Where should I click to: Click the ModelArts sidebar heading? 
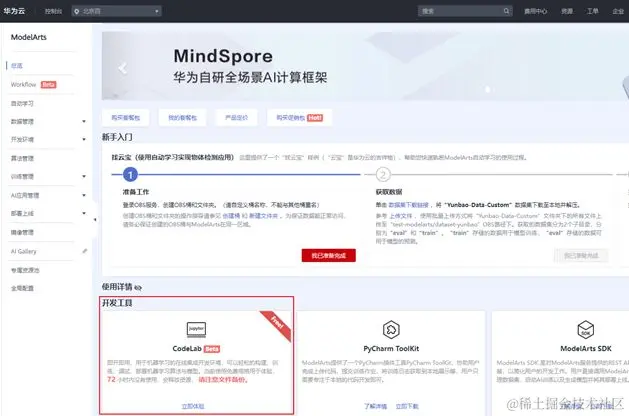[x=28, y=37]
